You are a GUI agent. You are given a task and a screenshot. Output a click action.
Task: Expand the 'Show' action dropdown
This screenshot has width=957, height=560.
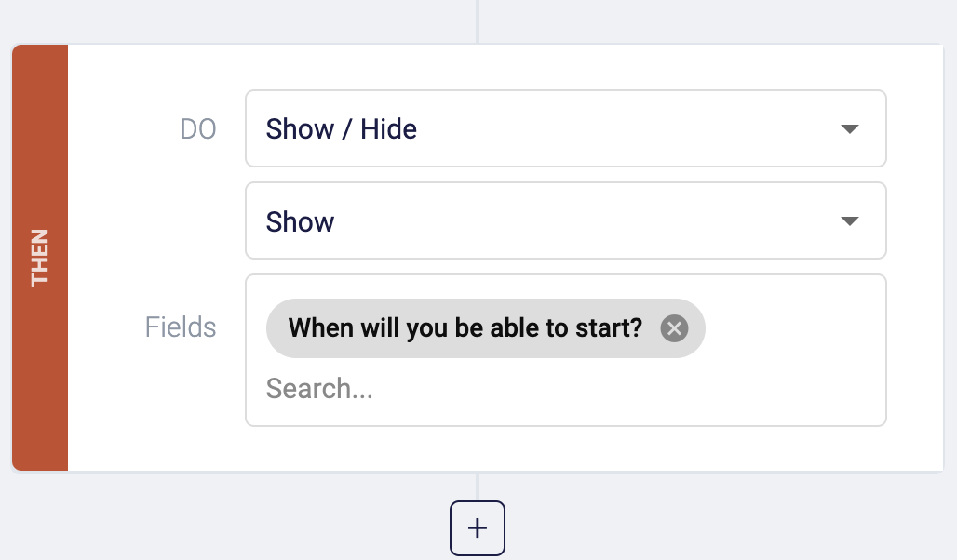click(565, 220)
